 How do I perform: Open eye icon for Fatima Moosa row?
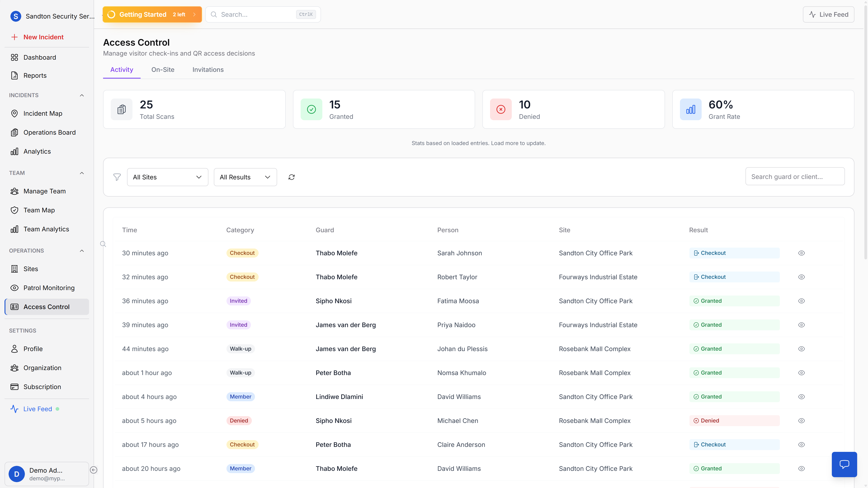(801, 301)
